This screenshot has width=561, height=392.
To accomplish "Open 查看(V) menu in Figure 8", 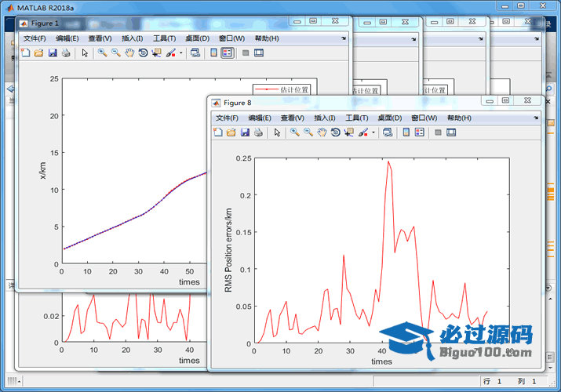I will [293, 118].
